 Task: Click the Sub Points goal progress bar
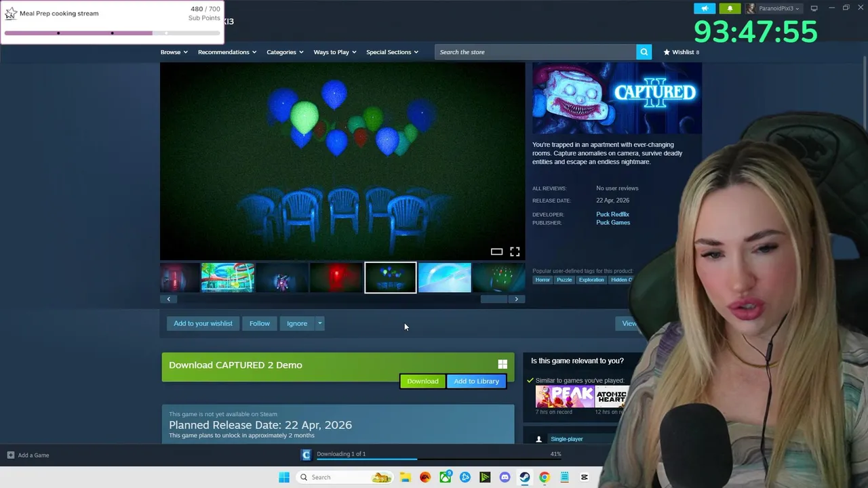click(112, 33)
